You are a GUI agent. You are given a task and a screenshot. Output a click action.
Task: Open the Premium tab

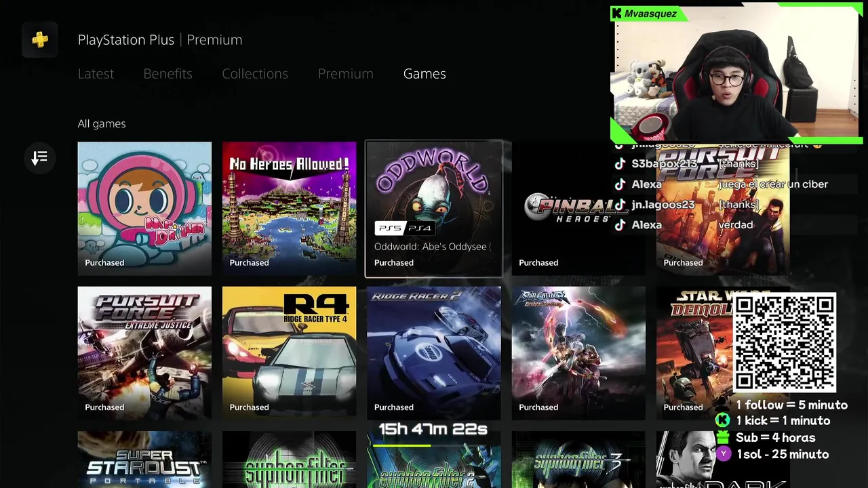click(345, 73)
